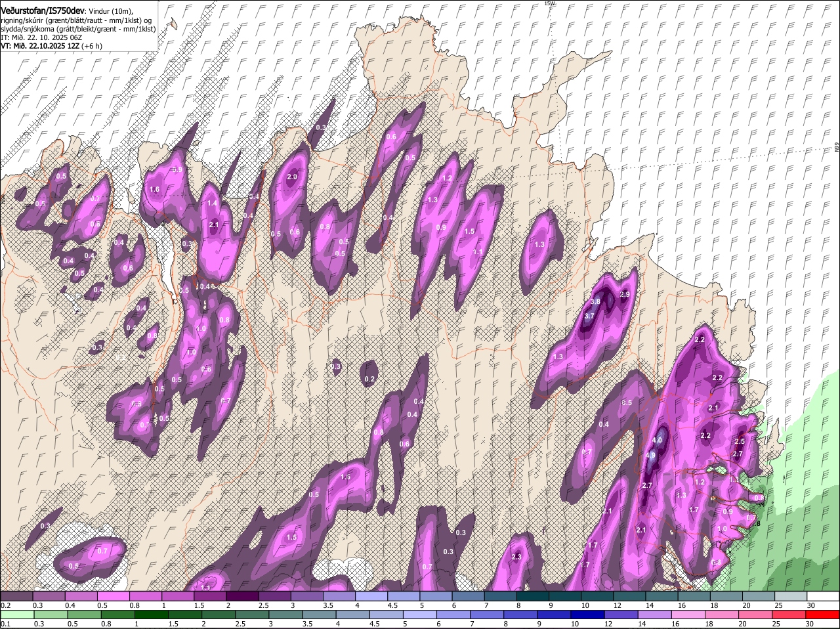This screenshot has width=840, height=629.
Task: Select the white final swatch of snow legend
Action: 823,596
